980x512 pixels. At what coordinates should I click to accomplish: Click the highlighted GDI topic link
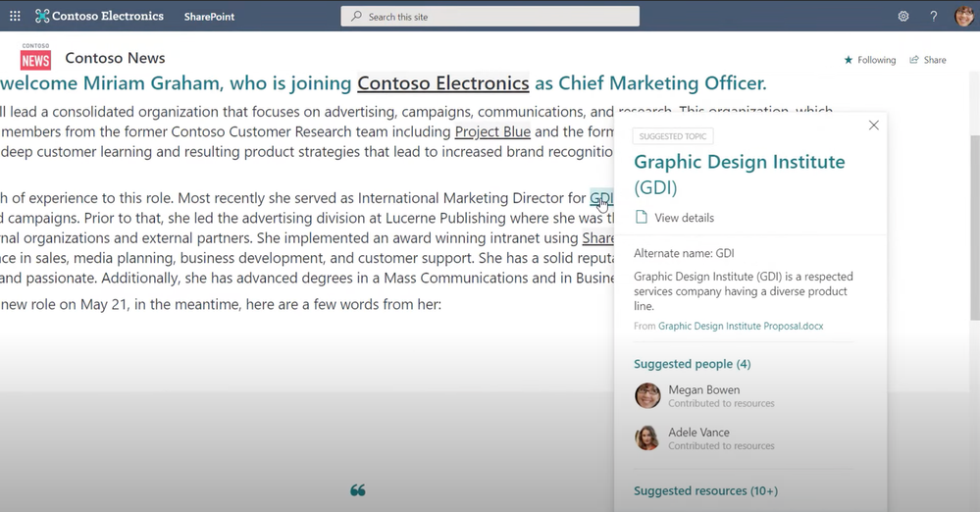(600, 198)
